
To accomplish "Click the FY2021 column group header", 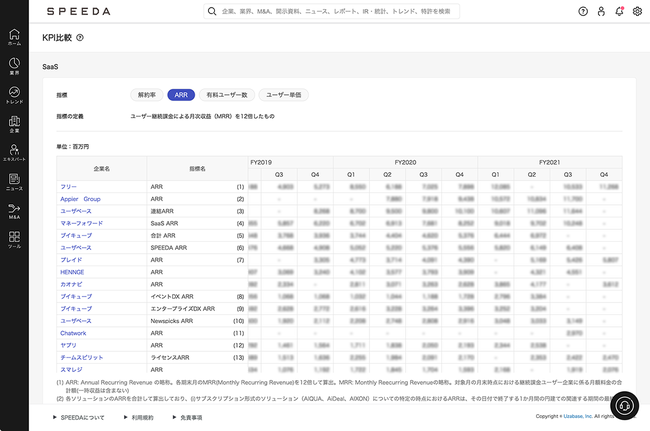I will (x=550, y=162).
